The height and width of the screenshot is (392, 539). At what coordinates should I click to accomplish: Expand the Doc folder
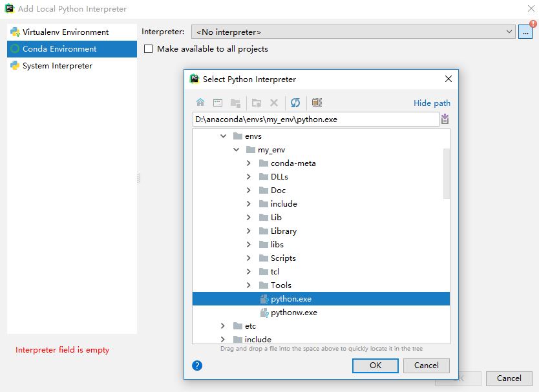tap(249, 191)
